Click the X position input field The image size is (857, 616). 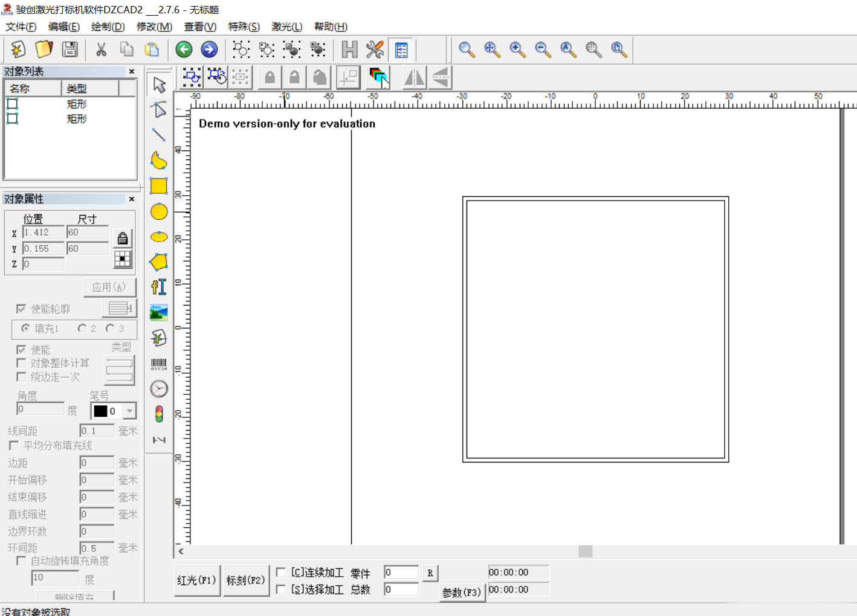click(x=44, y=233)
